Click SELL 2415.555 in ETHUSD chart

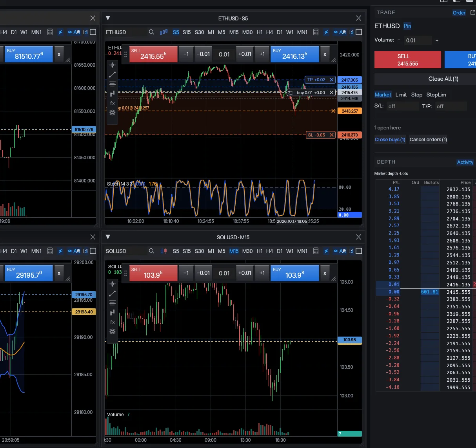tap(153, 54)
